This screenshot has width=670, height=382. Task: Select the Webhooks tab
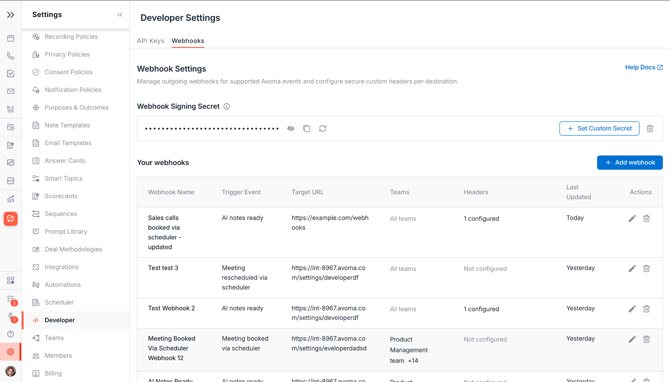(188, 41)
